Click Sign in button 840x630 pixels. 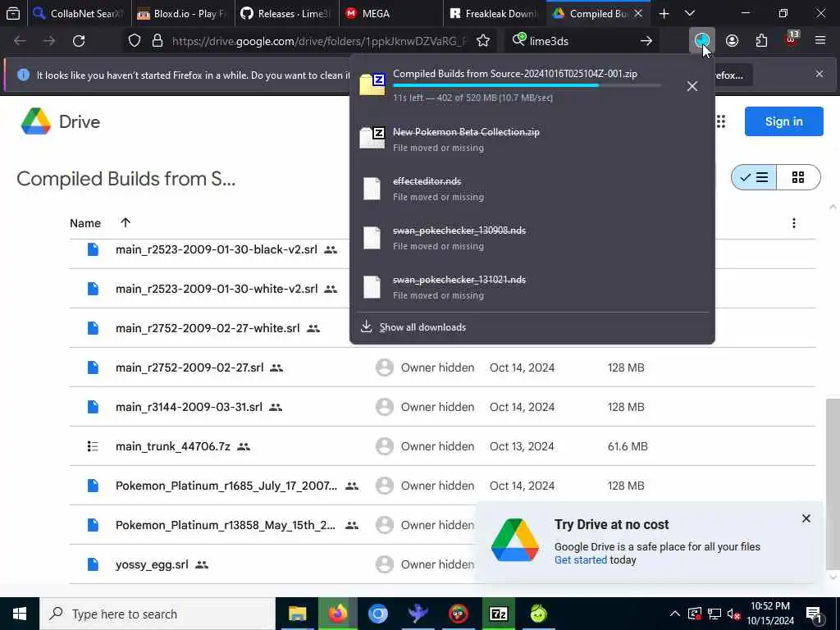click(x=783, y=121)
